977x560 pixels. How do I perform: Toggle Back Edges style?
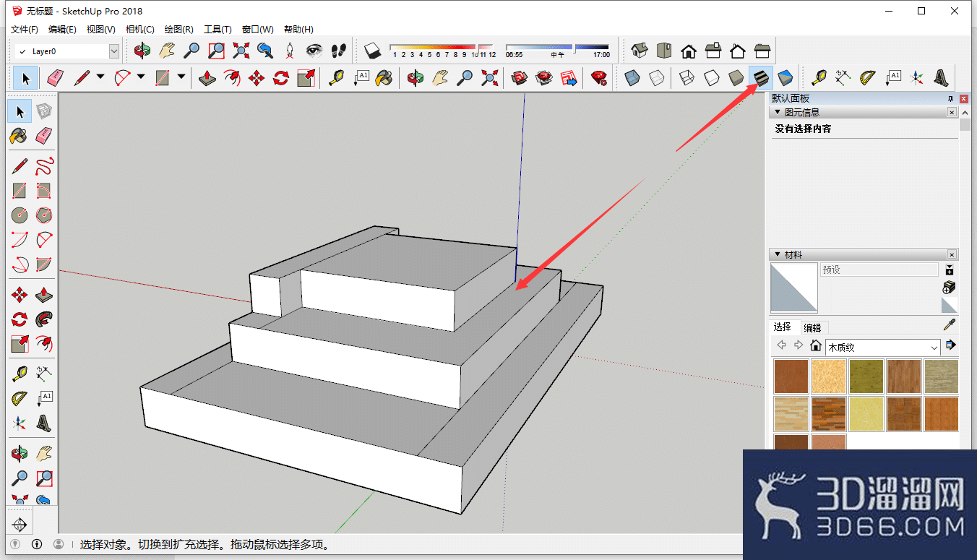[657, 77]
